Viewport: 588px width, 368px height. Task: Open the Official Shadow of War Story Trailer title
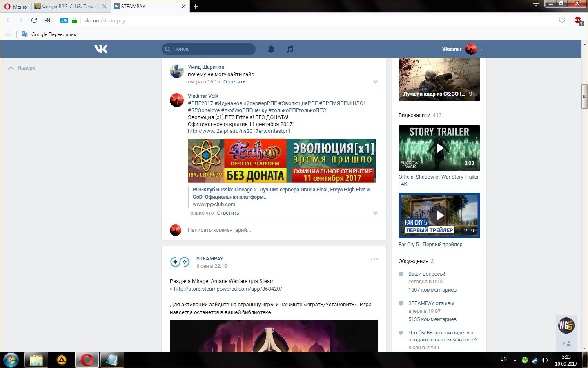click(x=439, y=180)
